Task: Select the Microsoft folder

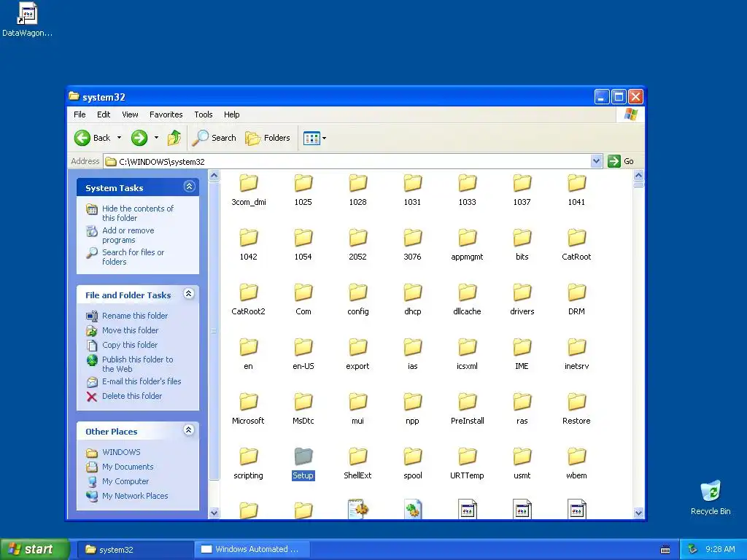Action: (x=248, y=408)
